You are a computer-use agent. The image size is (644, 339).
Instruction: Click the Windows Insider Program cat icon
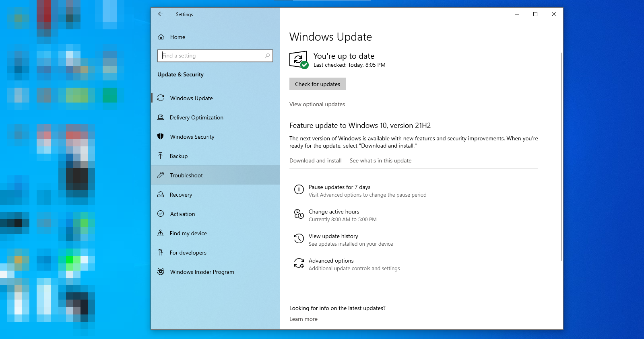coord(161,271)
